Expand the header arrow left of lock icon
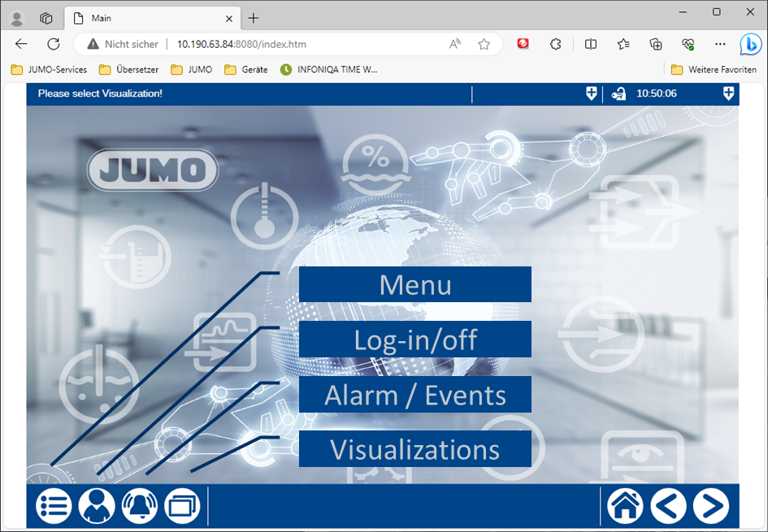 (x=592, y=93)
